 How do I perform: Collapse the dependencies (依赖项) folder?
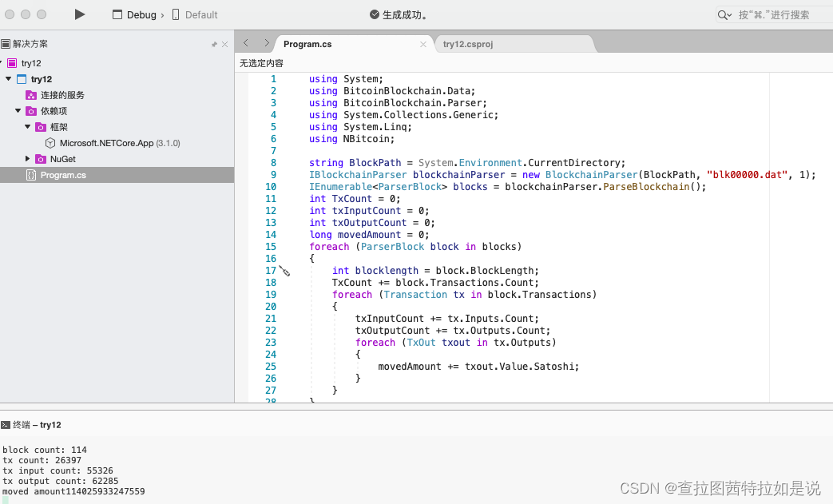pyautogui.click(x=18, y=110)
